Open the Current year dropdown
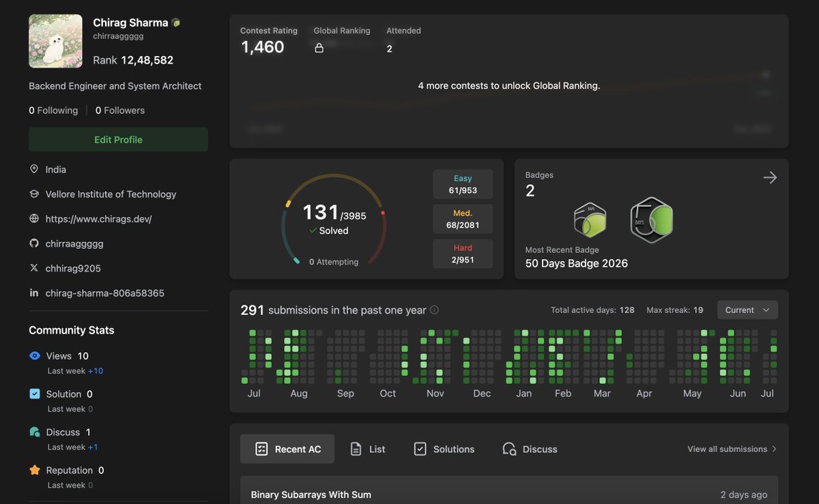 (x=747, y=310)
